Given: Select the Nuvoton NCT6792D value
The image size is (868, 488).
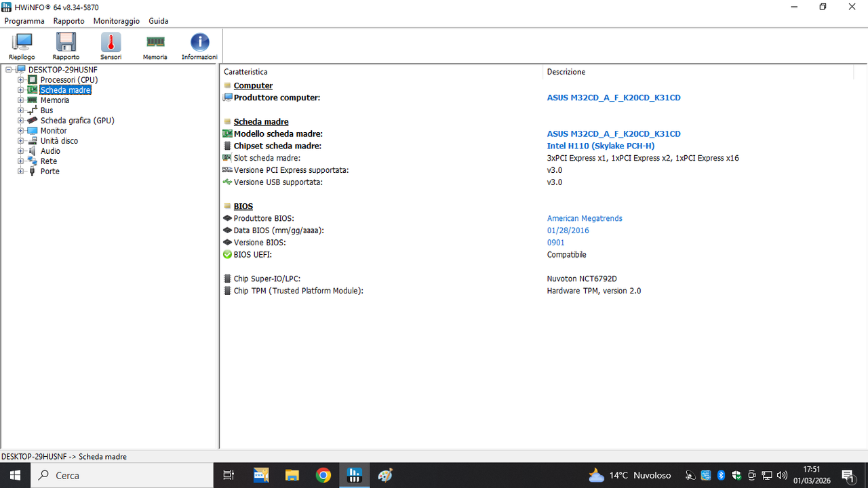Looking at the screenshot, I should coord(582,279).
